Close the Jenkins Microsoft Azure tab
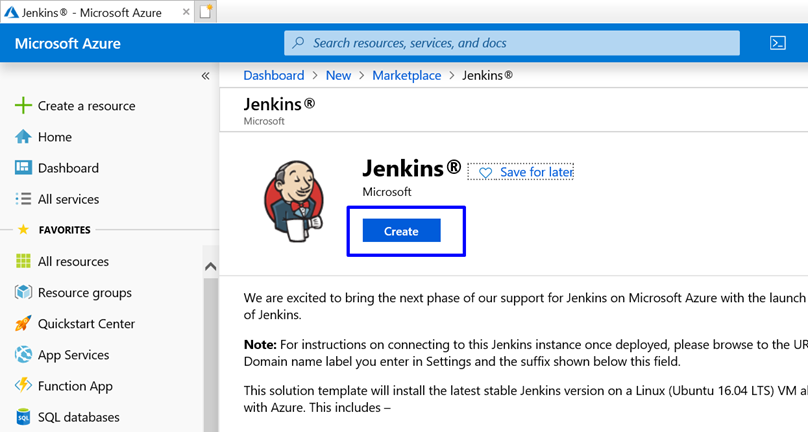This screenshot has height=432, width=808. click(186, 12)
